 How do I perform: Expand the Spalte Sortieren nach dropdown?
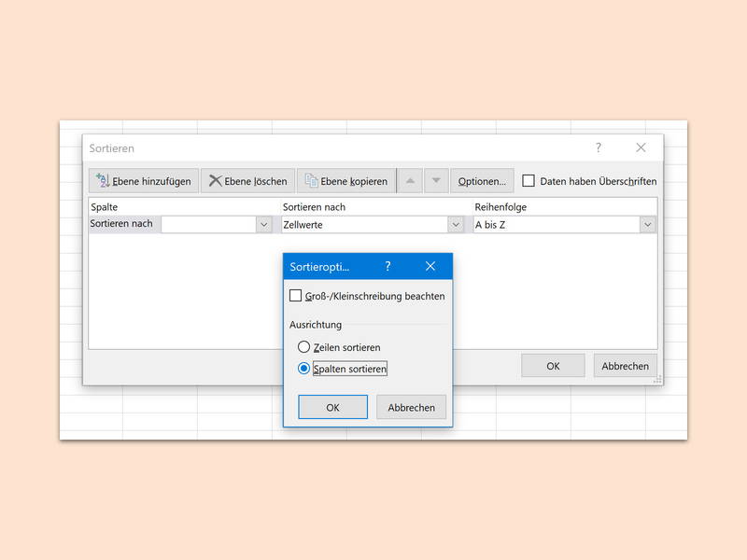264,224
